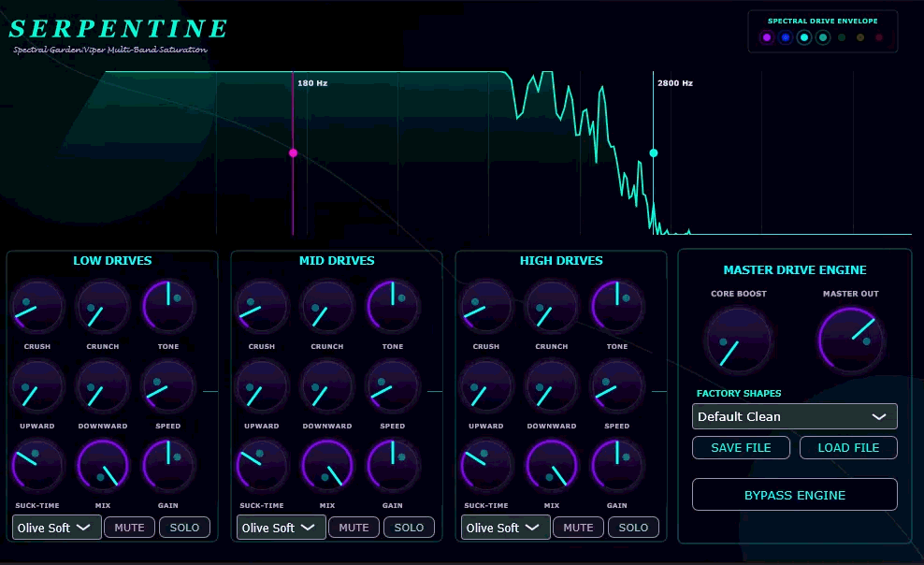
Task: Select the teal Spectral Drive Envelope dot
Action: click(x=823, y=37)
